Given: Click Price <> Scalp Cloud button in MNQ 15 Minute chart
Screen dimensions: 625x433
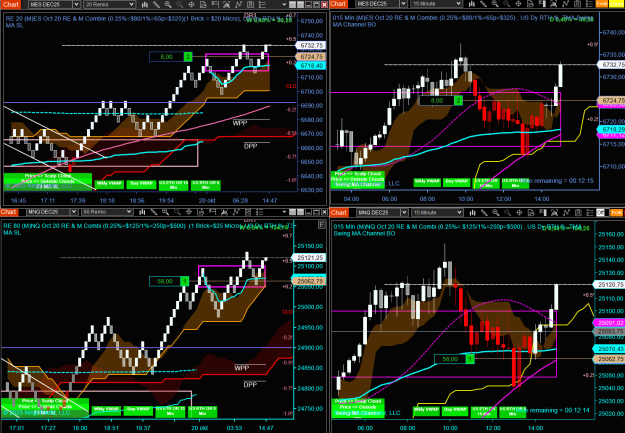Looking at the screenshot, I should (358, 401).
